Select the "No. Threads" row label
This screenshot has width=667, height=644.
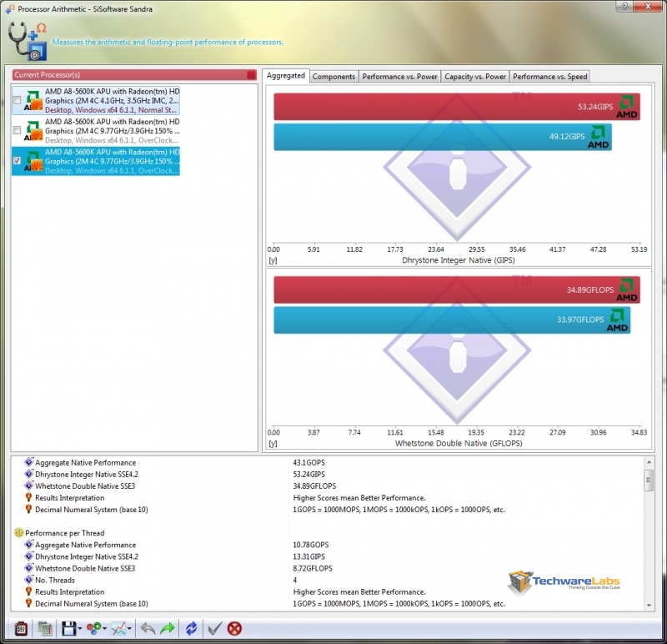[x=55, y=580]
